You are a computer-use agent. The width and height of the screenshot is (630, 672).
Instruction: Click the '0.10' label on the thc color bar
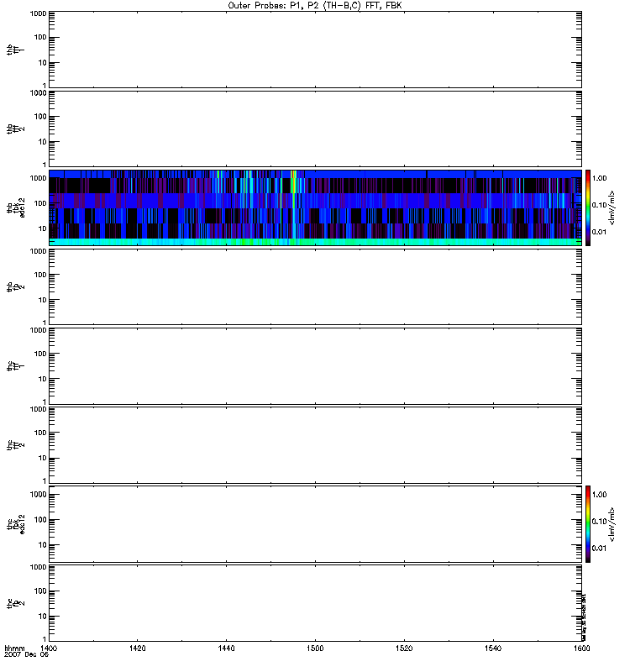tap(599, 522)
